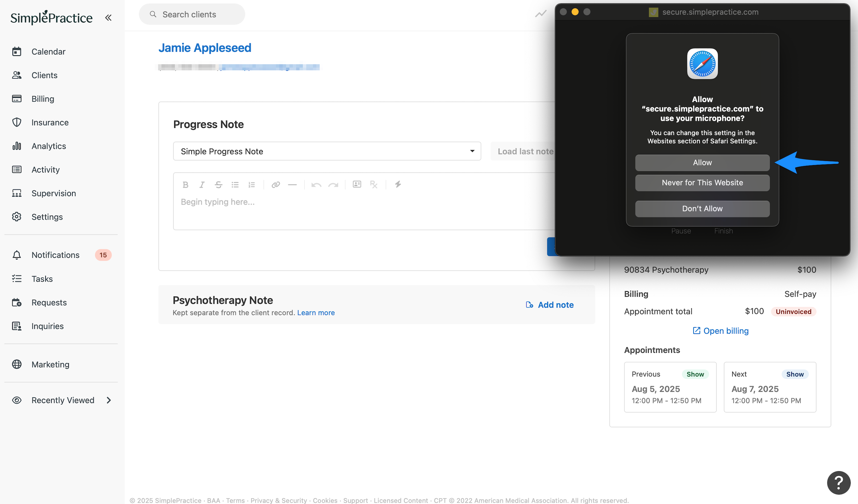Viewport: 858px width, 504px height.
Task: Toggle italic formatting in note editor
Action: [x=202, y=185]
